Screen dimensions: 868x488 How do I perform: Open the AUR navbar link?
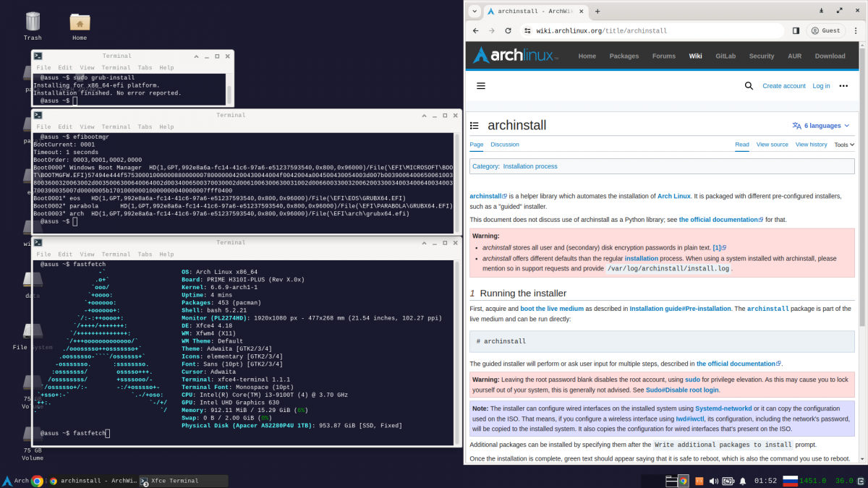coord(794,56)
